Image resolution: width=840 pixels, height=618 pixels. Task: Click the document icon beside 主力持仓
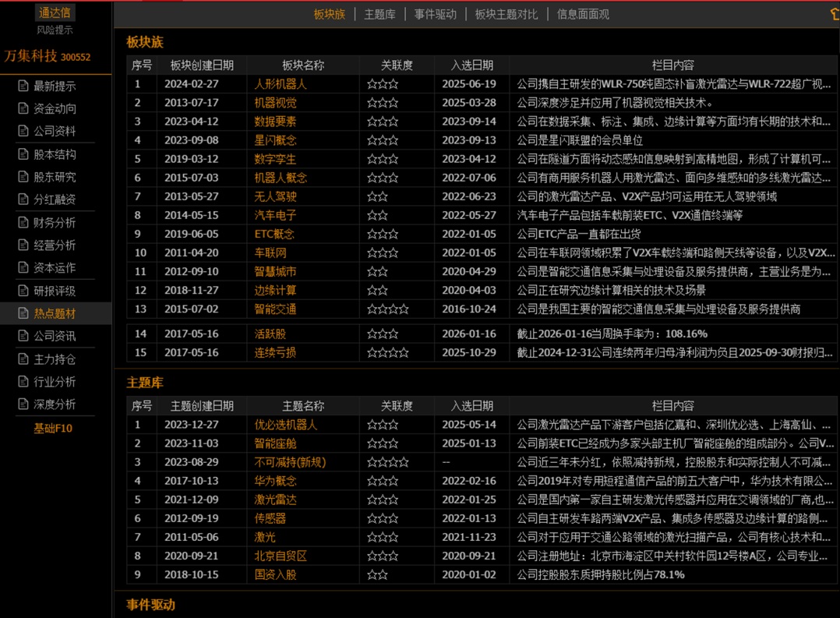coord(23,359)
